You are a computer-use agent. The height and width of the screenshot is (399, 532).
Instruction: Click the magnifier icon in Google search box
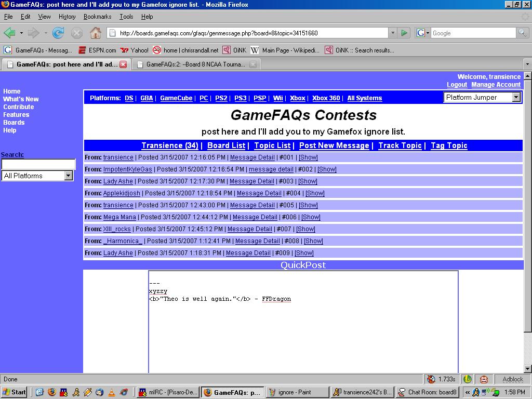(522, 33)
